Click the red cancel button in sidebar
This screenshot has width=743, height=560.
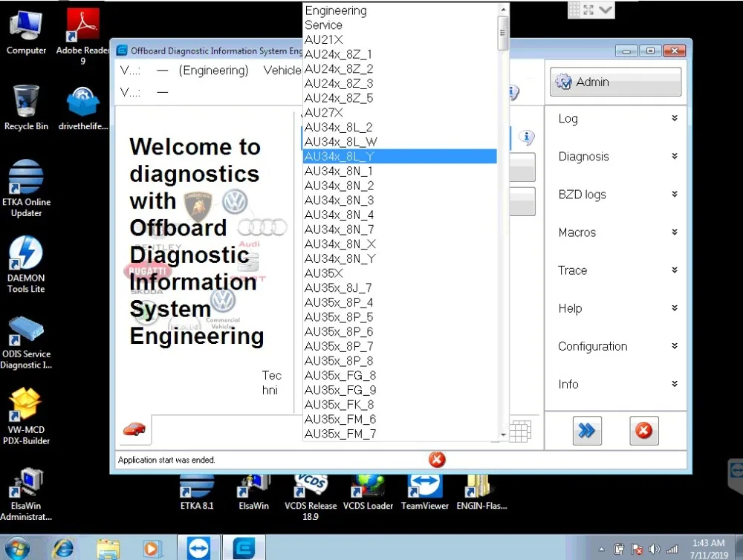click(x=644, y=431)
